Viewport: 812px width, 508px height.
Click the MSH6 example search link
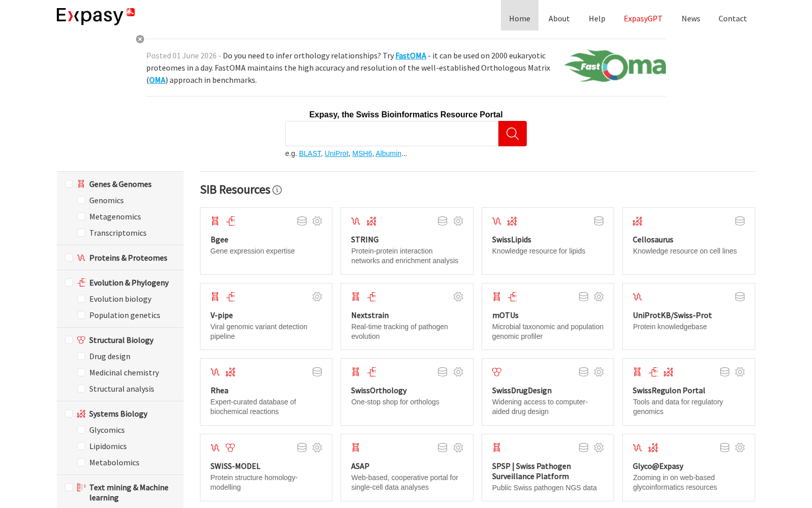[362, 153]
